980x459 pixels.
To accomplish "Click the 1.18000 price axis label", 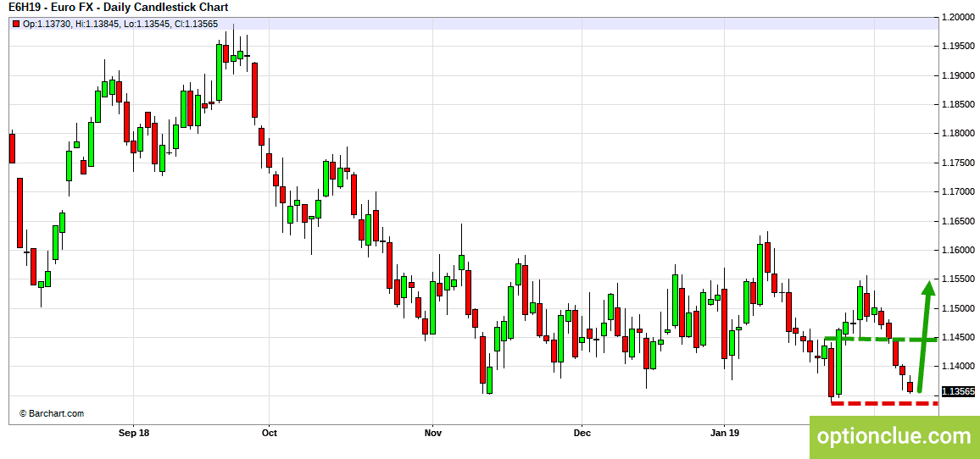I will pos(959,134).
